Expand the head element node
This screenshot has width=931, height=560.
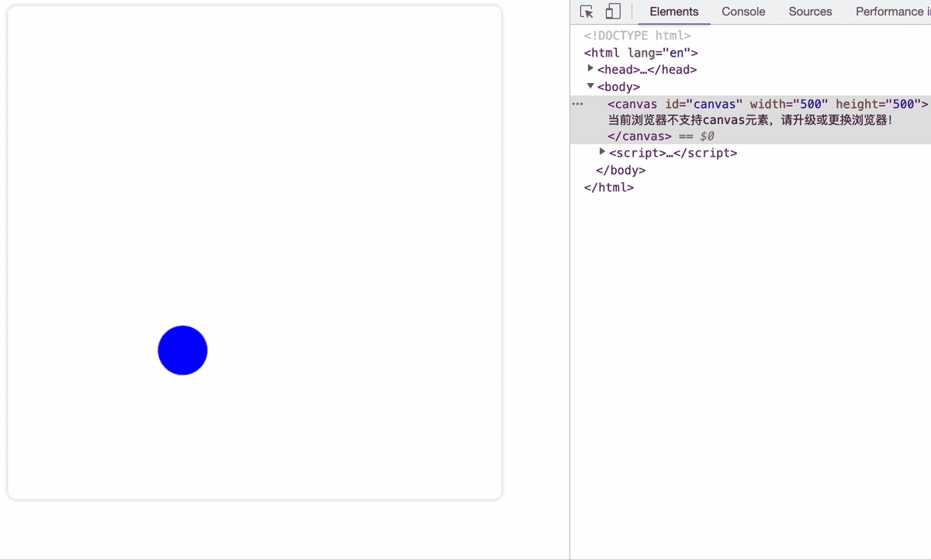tap(591, 69)
